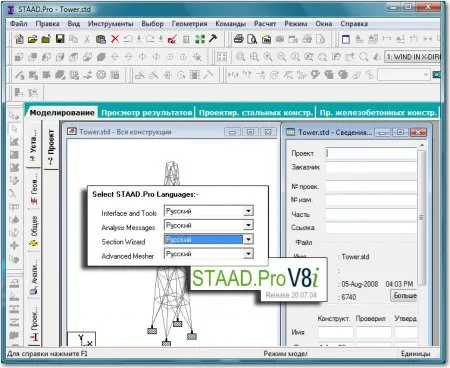Click the Save floppy disk icon

point(60,39)
